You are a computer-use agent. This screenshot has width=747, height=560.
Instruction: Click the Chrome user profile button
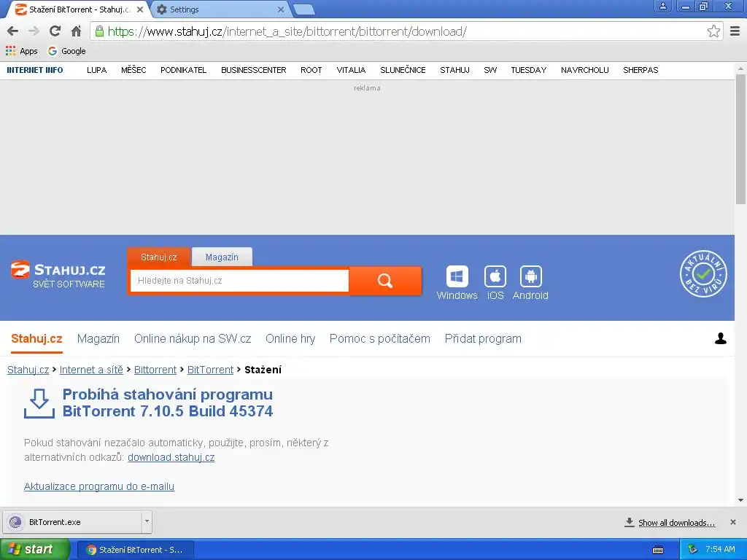(662, 6)
